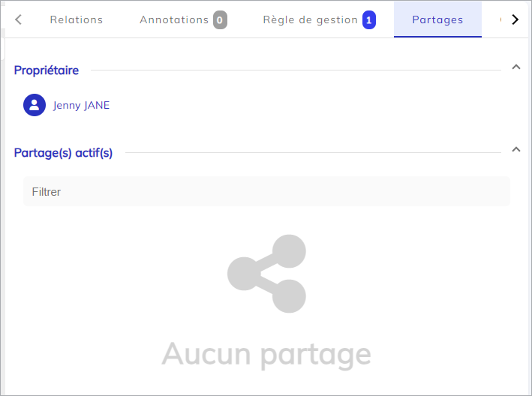Switch to the Relations tab

pyautogui.click(x=77, y=19)
